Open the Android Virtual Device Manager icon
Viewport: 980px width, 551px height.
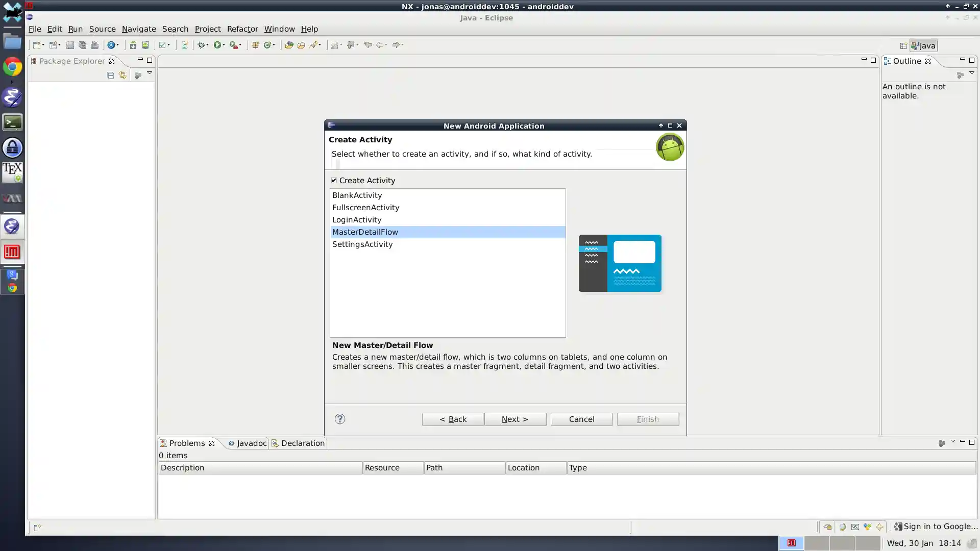tap(145, 45)
